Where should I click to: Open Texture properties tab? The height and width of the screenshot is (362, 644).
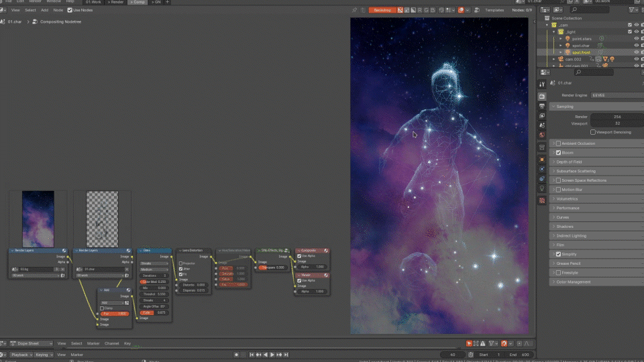tap(542, 200)
